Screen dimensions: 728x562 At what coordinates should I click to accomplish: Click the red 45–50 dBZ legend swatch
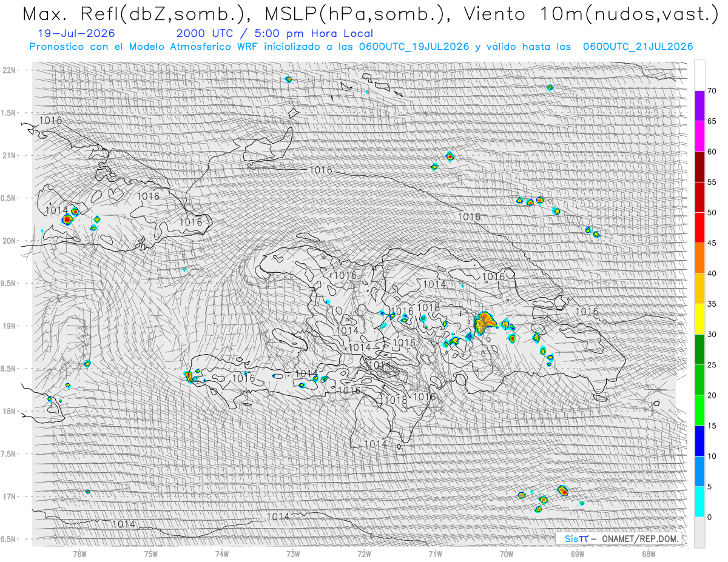pyautogui.click(x=699, y=228)
